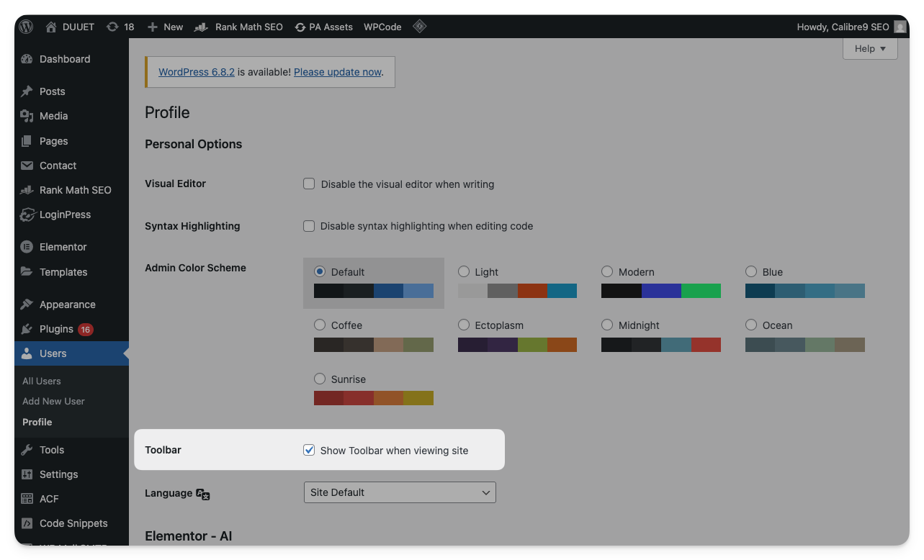This screenshot has height=560, width=924.
Task: Check Disable syntax highlighting option
Action: [x=309, y=226]
